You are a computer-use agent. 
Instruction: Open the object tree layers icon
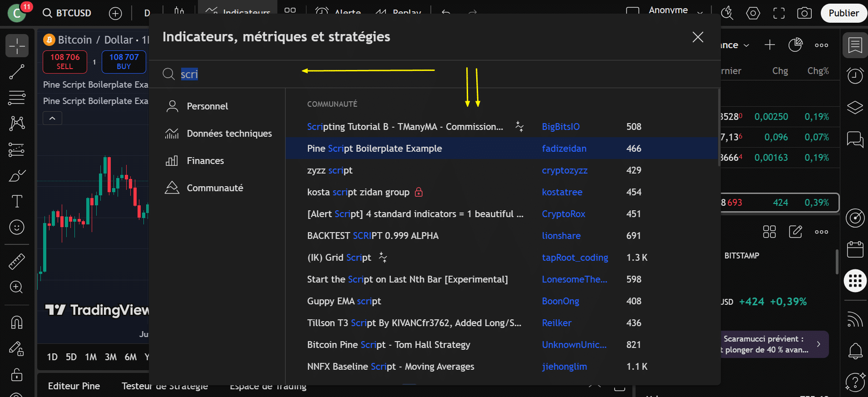(855, 108)
